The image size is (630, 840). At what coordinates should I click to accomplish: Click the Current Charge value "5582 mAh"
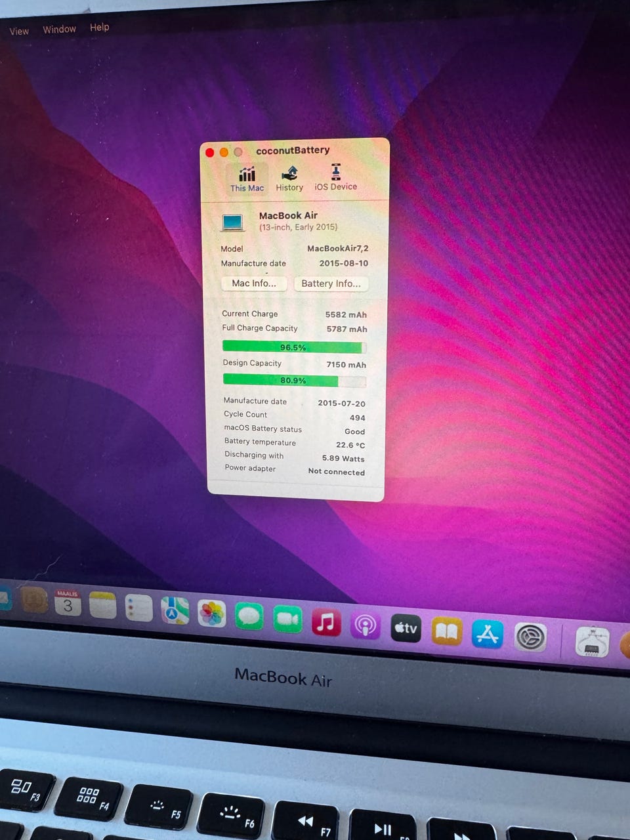point(346,315)
